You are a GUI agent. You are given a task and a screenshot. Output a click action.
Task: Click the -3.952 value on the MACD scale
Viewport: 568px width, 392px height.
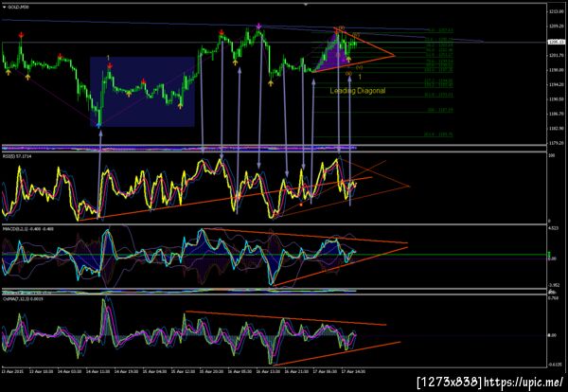(553, 285)
